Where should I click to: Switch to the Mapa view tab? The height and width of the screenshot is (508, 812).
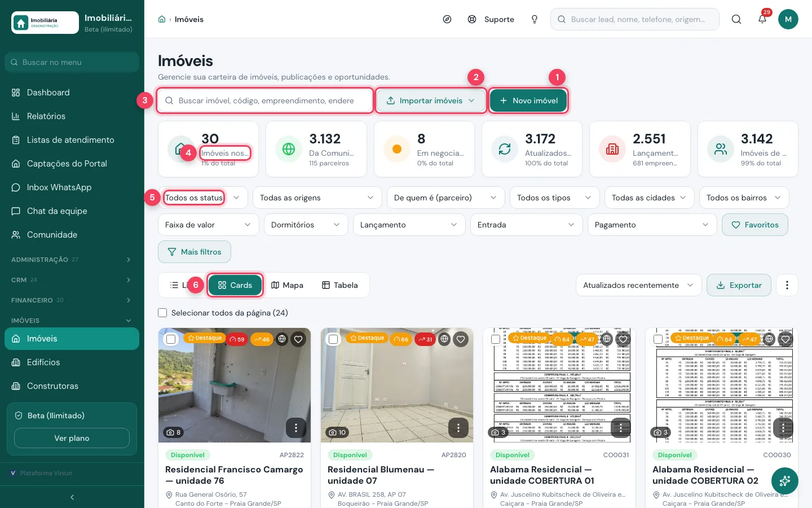[x=288, y=285]
